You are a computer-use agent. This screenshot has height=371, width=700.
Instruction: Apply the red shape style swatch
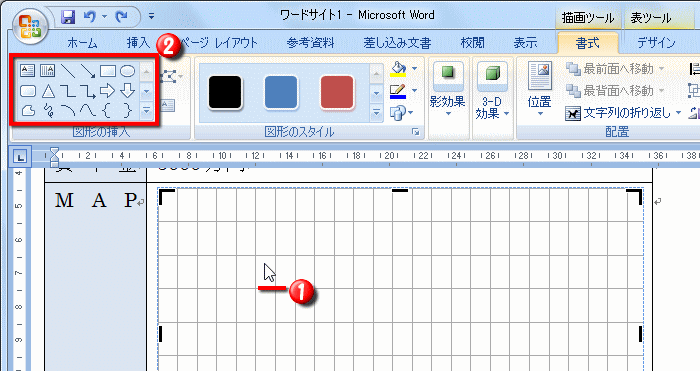coord(337,92)
